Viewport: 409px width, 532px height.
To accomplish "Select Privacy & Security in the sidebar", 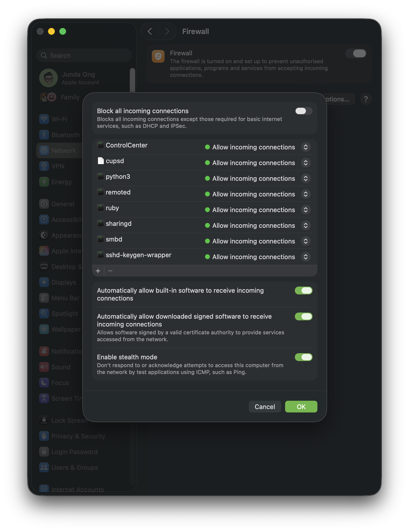I will coord(78,436).
